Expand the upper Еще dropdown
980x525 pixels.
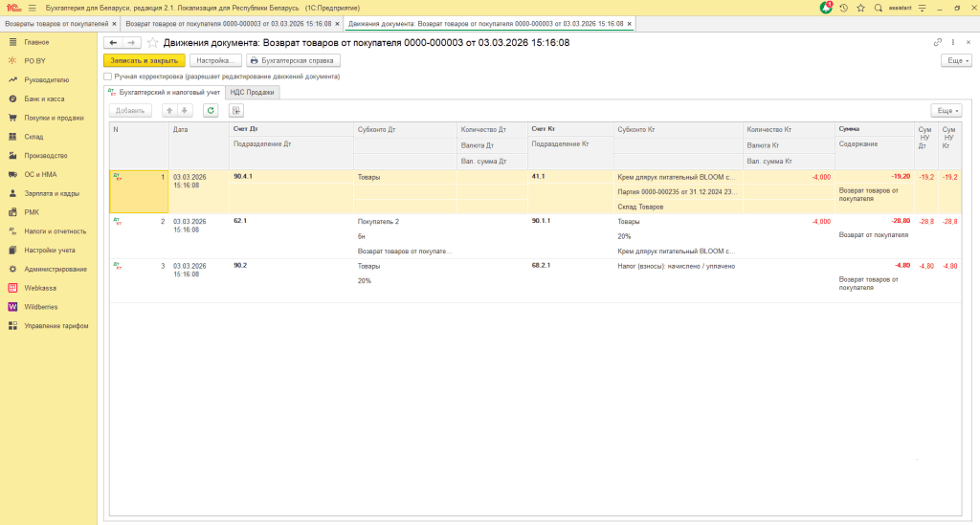[x=956, y=59]
